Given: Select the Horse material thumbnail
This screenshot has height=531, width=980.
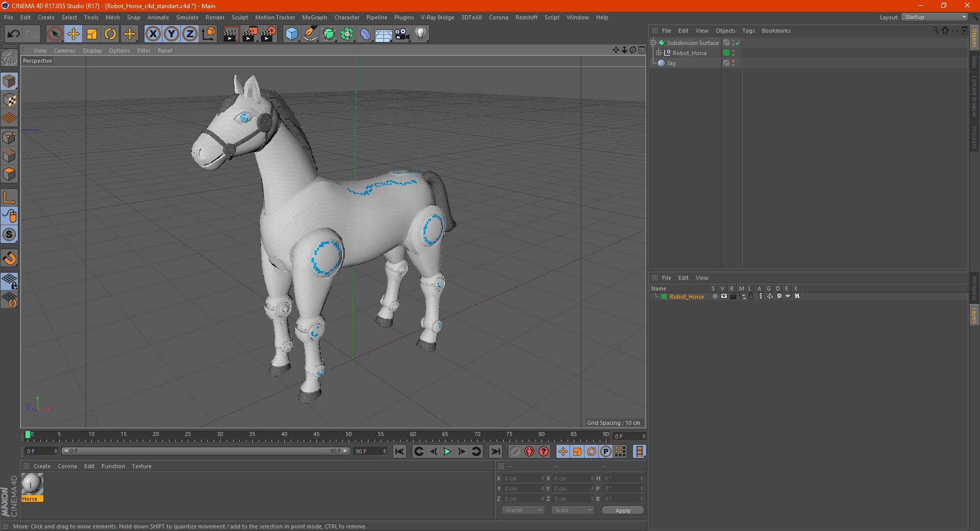Looking at the screenshot, I should [x=32, y=484].
